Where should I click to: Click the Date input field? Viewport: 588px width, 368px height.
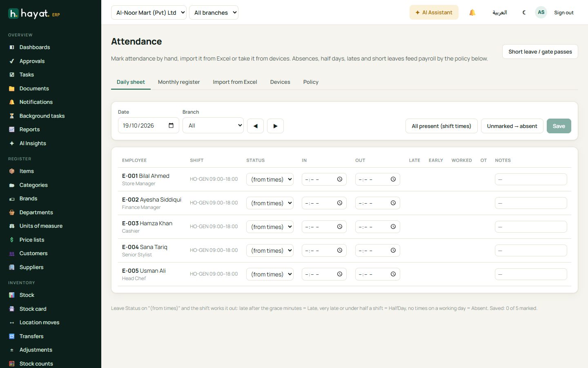click(x=149, y=126)
